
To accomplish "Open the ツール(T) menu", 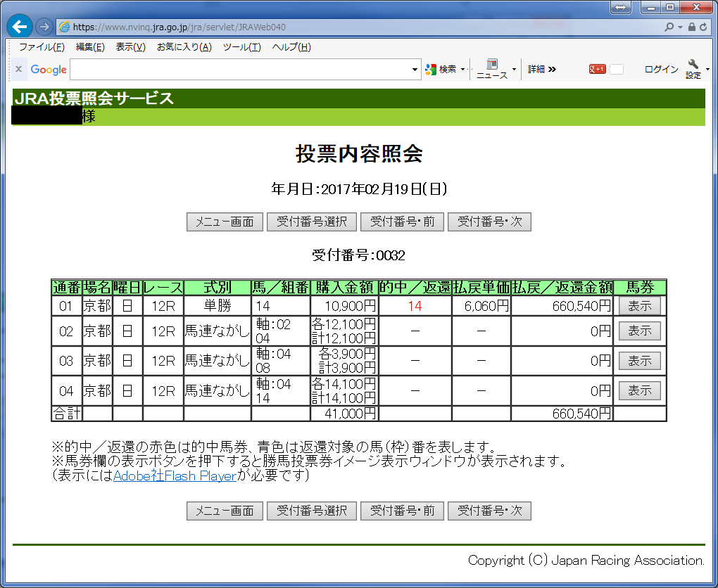I will (241, 47).
